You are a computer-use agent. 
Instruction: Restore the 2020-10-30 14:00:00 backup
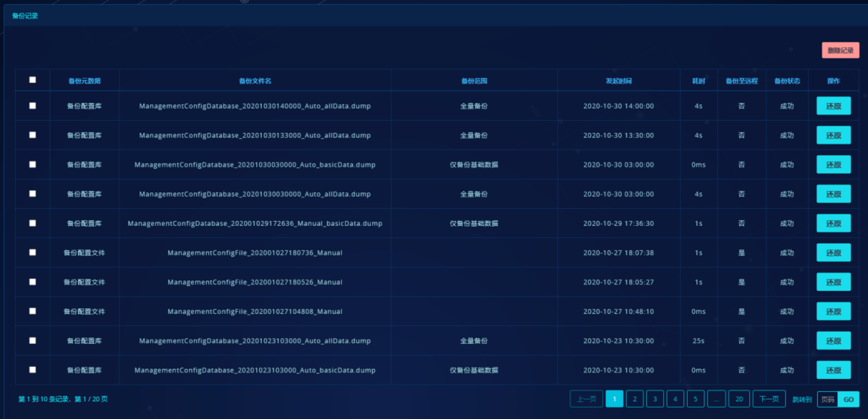833,106
